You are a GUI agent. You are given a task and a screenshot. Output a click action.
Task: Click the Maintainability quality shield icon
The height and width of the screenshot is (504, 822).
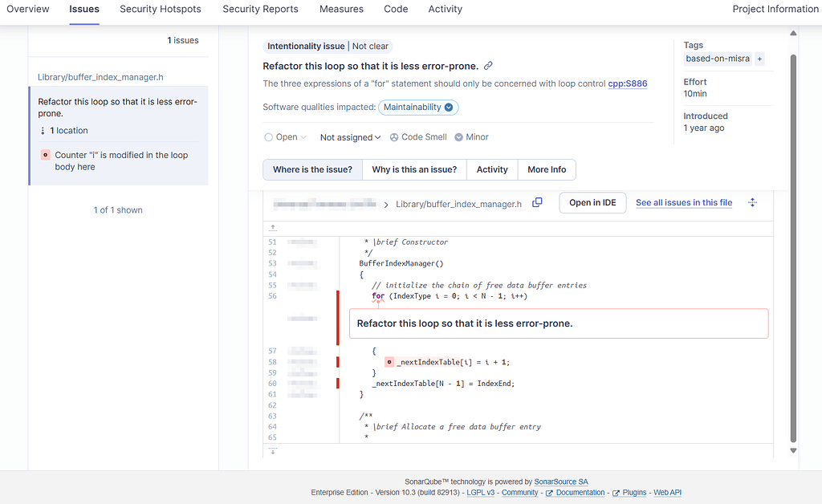click(448, 106)
